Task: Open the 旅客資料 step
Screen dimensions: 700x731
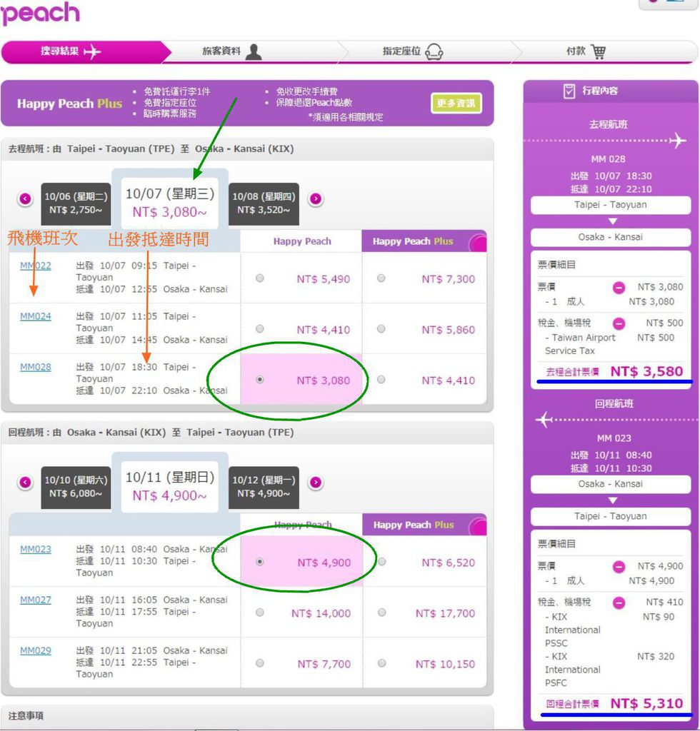Action: click(254, 51)
